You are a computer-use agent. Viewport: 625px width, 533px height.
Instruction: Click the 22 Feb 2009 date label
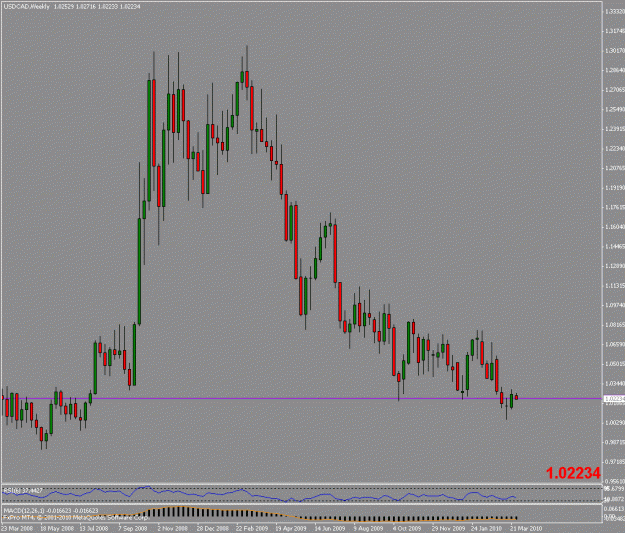click(x=252, y=529)
